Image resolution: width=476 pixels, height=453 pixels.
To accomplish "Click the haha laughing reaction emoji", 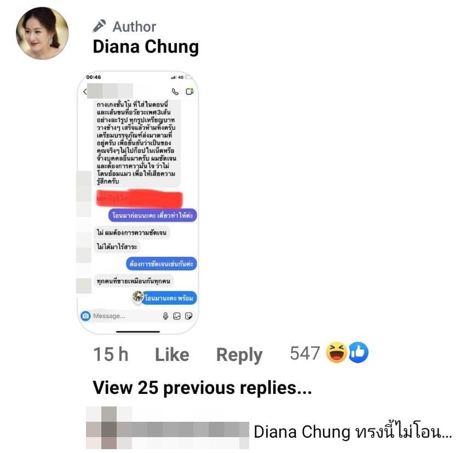I will [336, 353].
